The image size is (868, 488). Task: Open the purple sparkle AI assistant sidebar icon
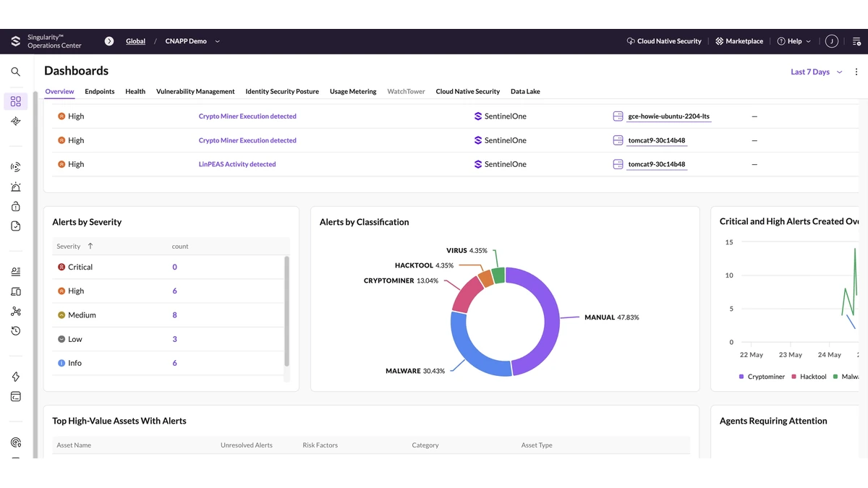click(16, 121)
